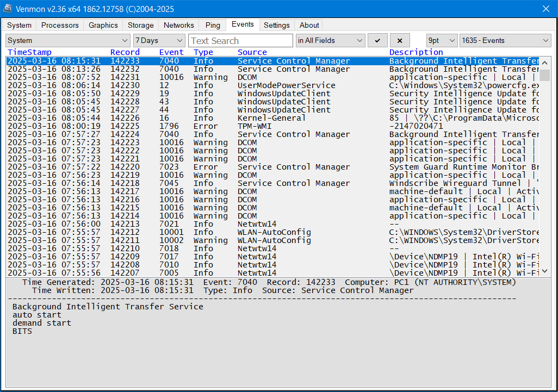Clear the search with the X button

(x=400, y=41)
